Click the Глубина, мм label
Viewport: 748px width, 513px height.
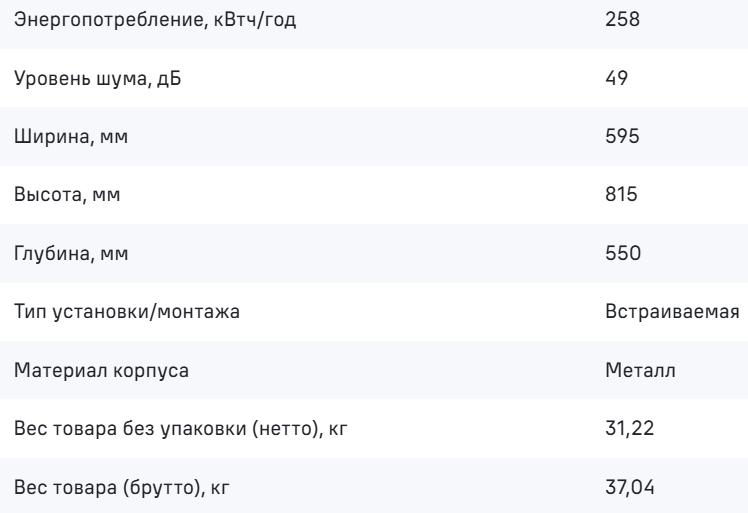71,253
